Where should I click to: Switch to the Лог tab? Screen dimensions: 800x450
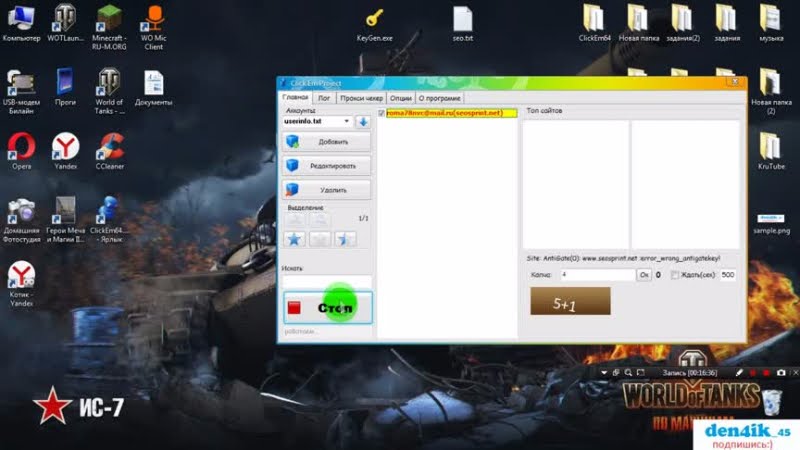(x=324, y=98)
